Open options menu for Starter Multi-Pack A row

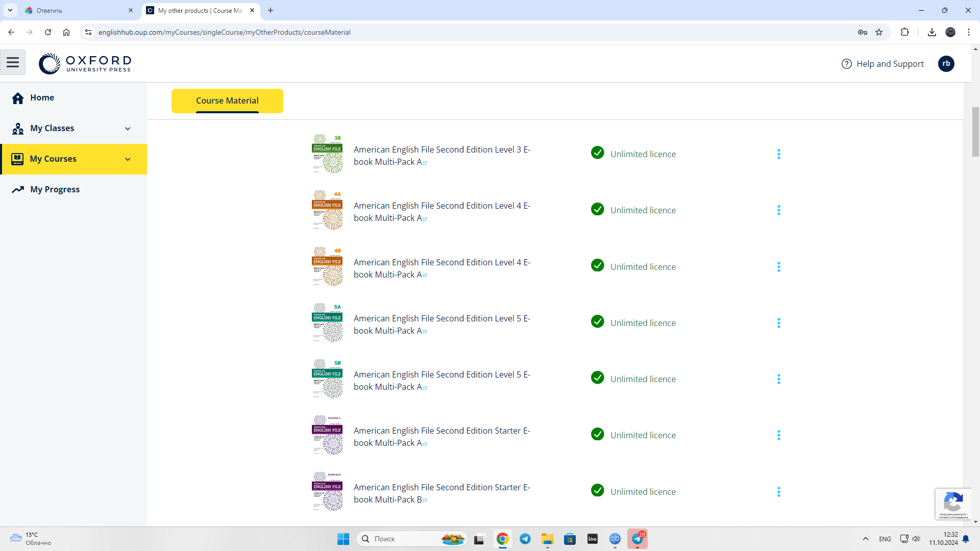point(778,435)
